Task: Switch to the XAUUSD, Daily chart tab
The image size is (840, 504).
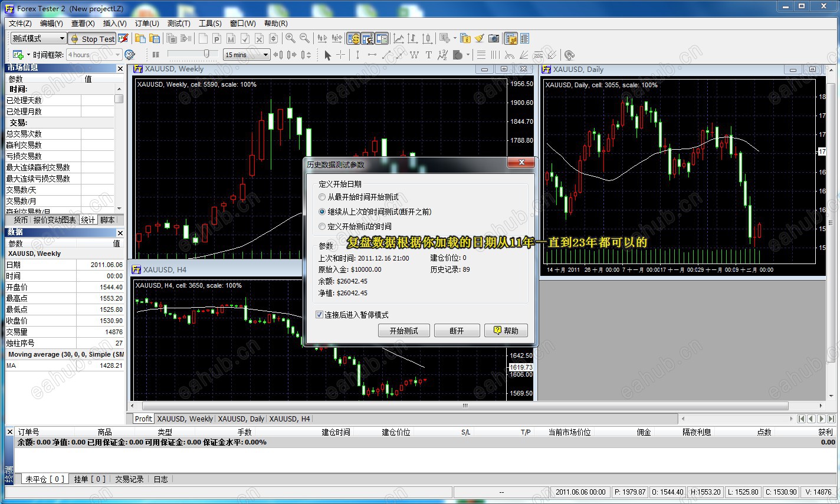Action: point(241,419)
